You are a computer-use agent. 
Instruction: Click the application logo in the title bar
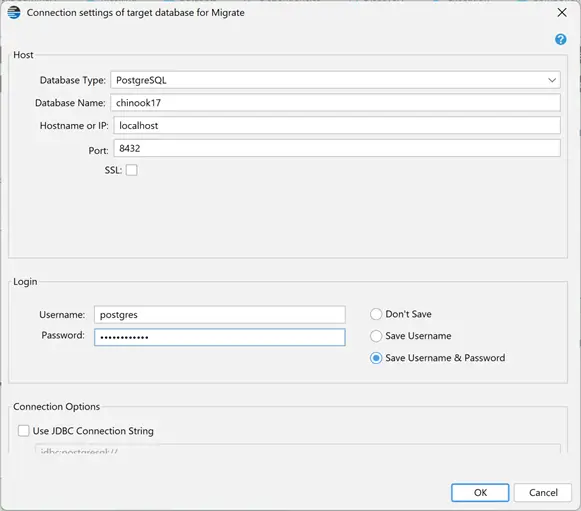coord(14,12)
